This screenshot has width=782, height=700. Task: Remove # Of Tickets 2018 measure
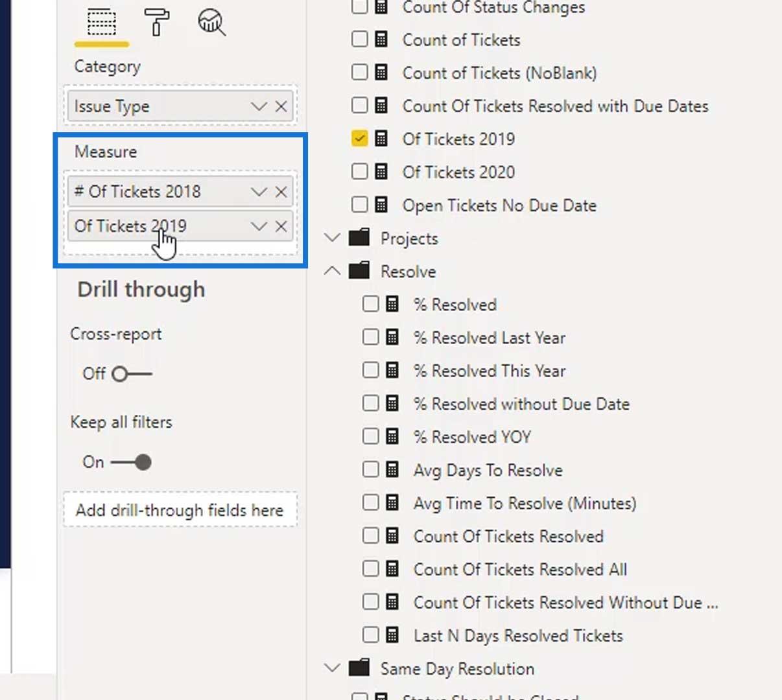click(281, 192)
